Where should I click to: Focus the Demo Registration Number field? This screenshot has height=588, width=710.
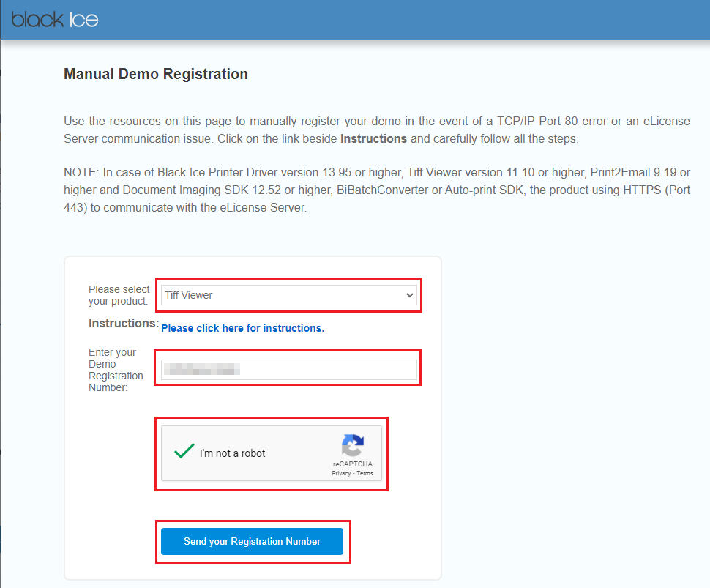click(x=289, y=370)
